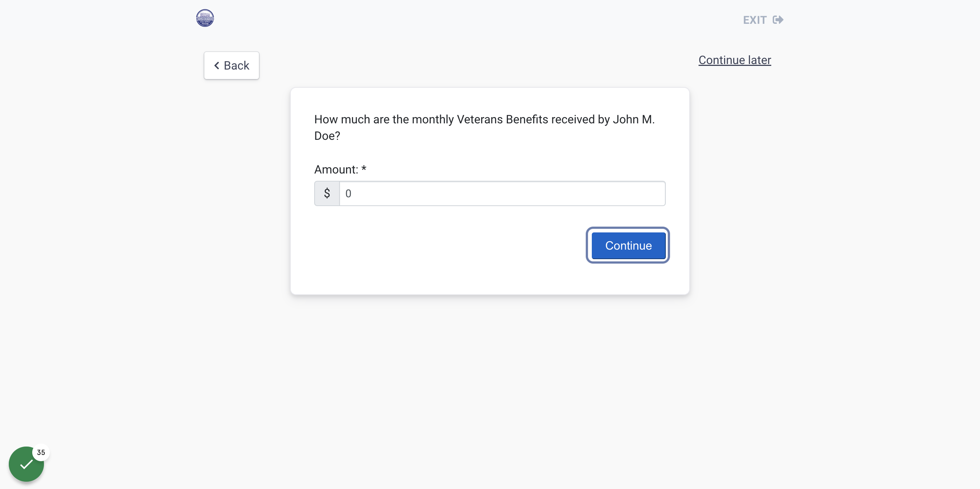Click the zero value inside Amount field
980x489 pixels.
[348, 194]
